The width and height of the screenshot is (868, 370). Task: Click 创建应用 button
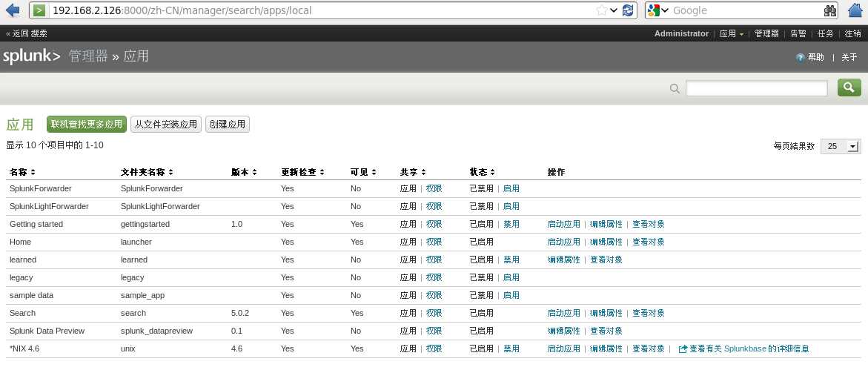pos(228,124)
